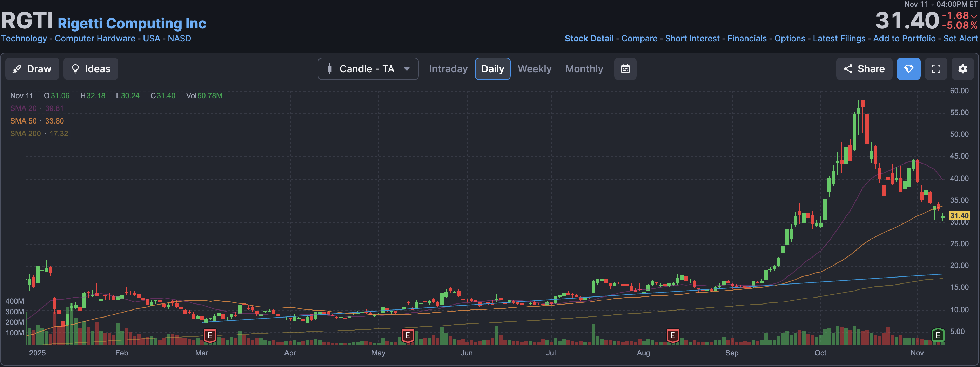This screenshot has width=980, height=367.
Task: Click the March earnings marker
Action: pos(210,335)
